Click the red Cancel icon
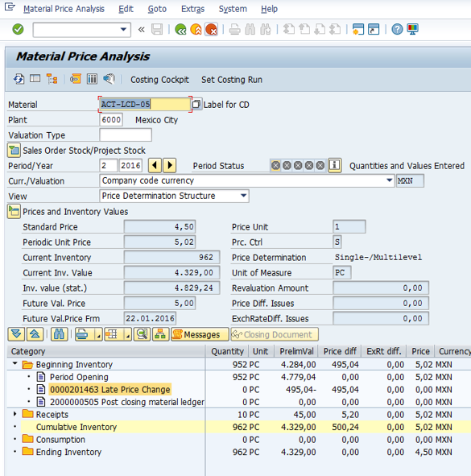471x476 pixels. (211, 30)
